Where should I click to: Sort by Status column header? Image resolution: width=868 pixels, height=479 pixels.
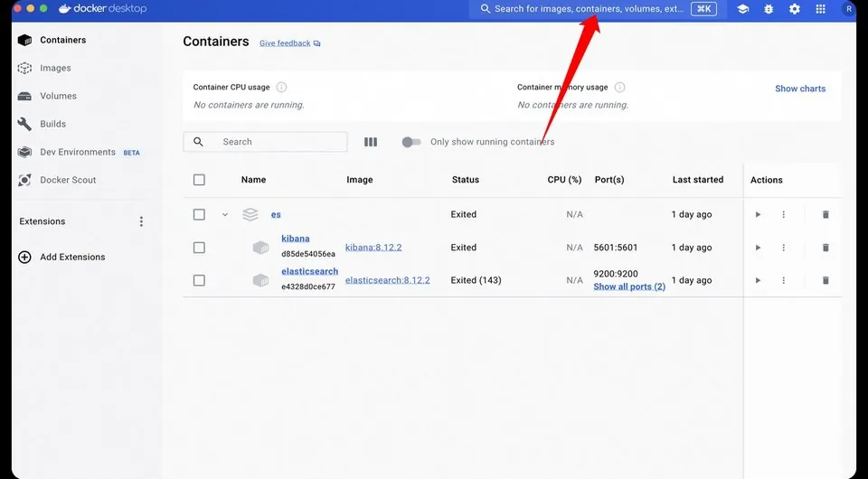(466, 180)
